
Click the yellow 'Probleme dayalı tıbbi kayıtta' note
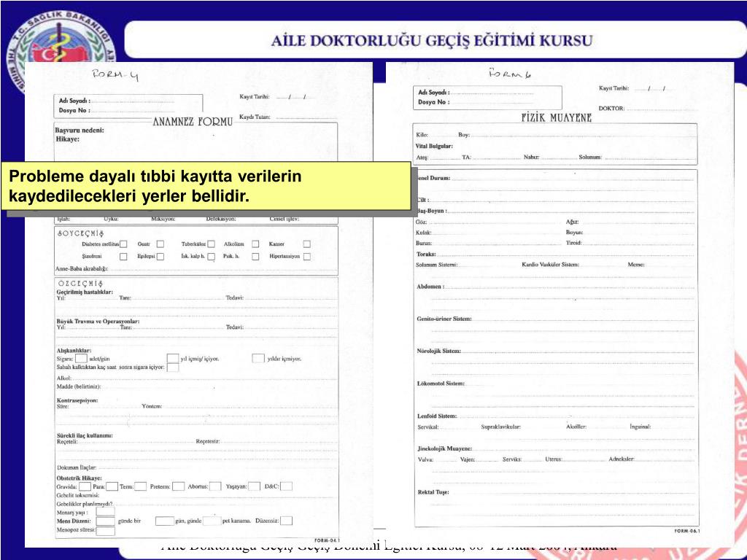(206, 186)
